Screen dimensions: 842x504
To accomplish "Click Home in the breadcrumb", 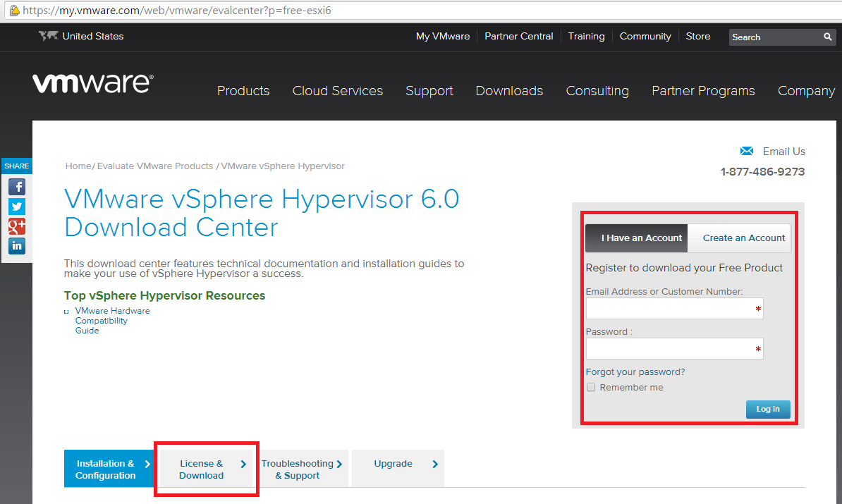I will [x=78, y=166].
